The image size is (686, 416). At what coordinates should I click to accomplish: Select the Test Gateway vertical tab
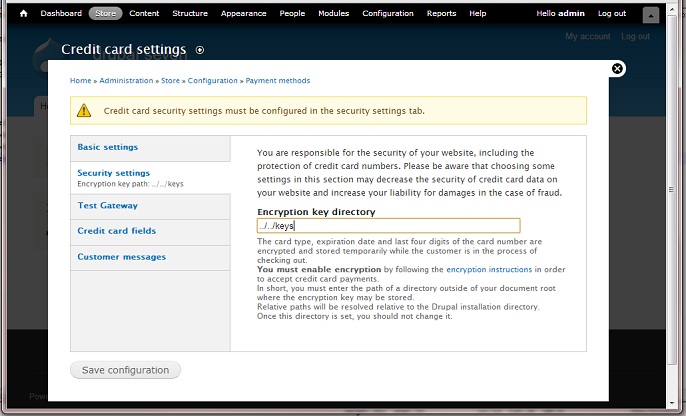[108, 205]
